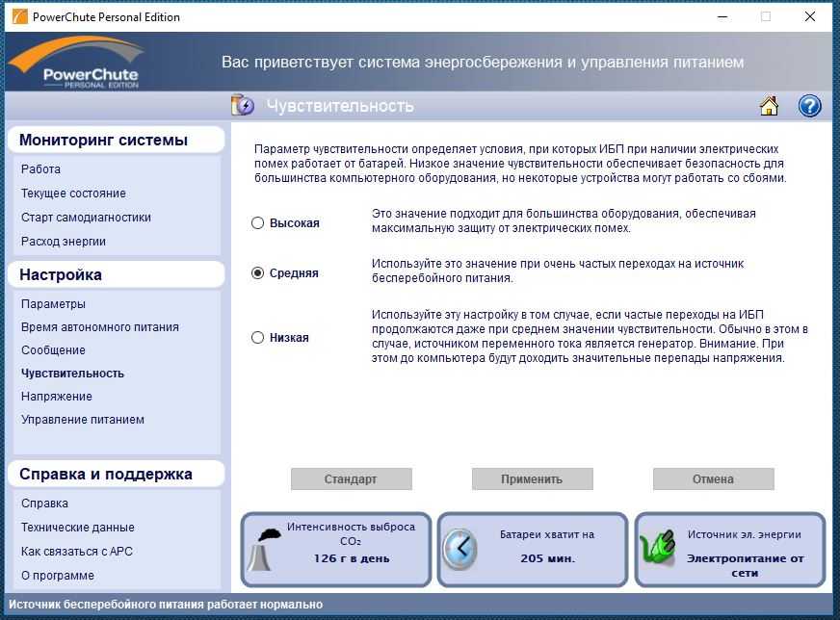Open Старт самодиагностики link
Viewport: 840px width, 620px height.
[86, 218]
